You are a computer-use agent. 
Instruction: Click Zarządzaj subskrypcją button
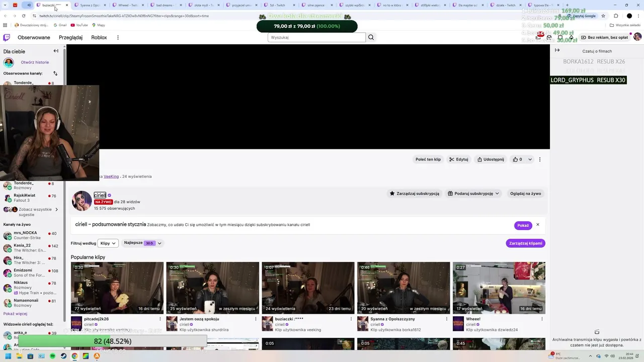point(414,194)
